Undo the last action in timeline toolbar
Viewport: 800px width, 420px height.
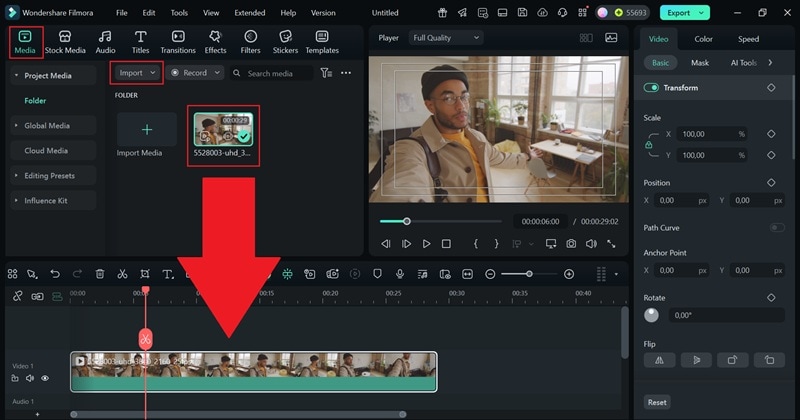click(55, 274)
